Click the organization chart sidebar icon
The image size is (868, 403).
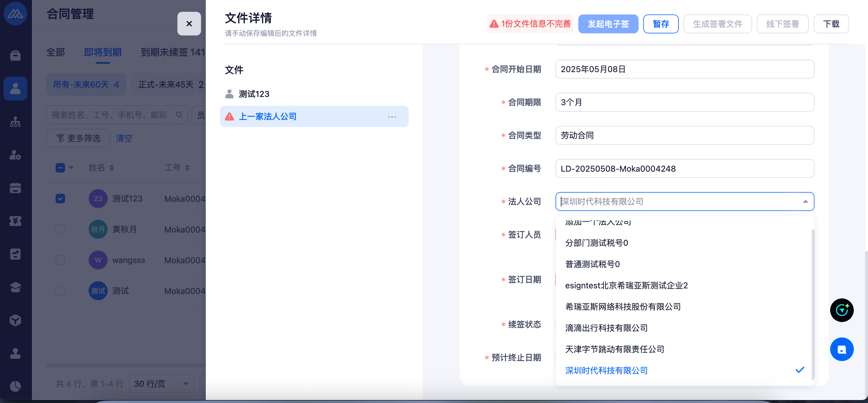pyautogui.click(x=15, y=122)
